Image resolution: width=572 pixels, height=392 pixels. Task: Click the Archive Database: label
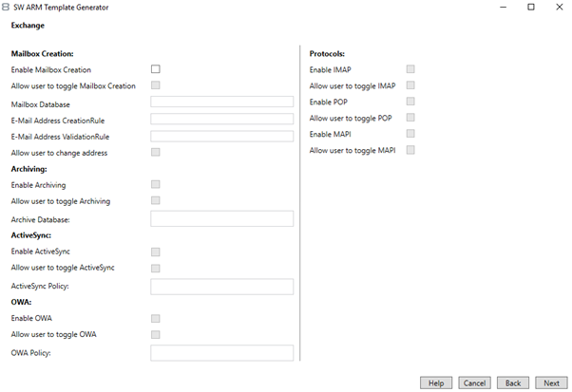point(41,219)
